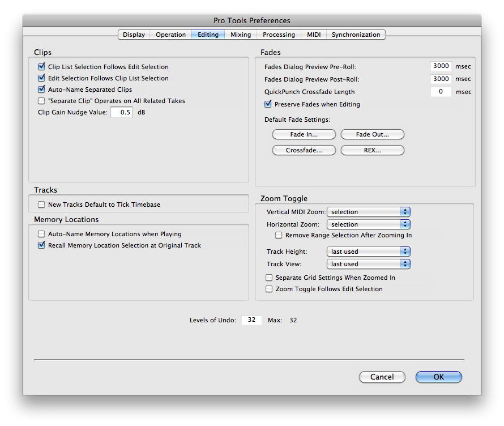Screen dimensions: 504x426
Task: Open the Fade Out default settings
Action: click(373, 134)
